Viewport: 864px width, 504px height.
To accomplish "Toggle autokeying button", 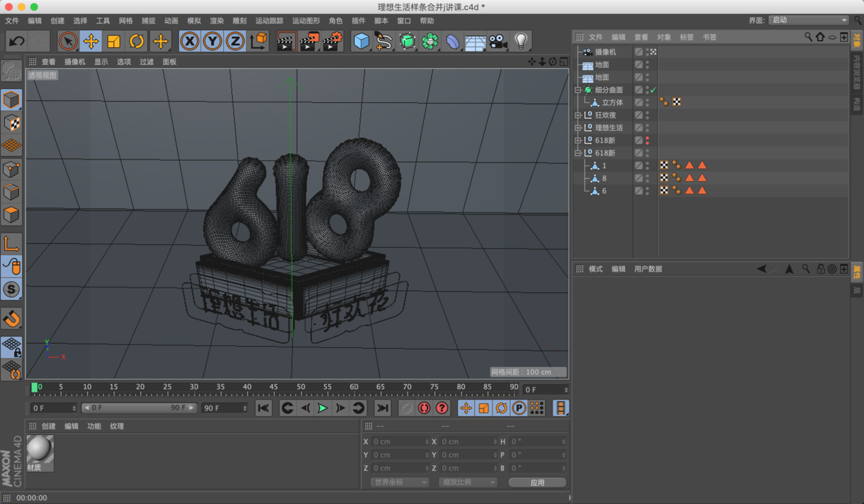I will click(x=424, y=408).
